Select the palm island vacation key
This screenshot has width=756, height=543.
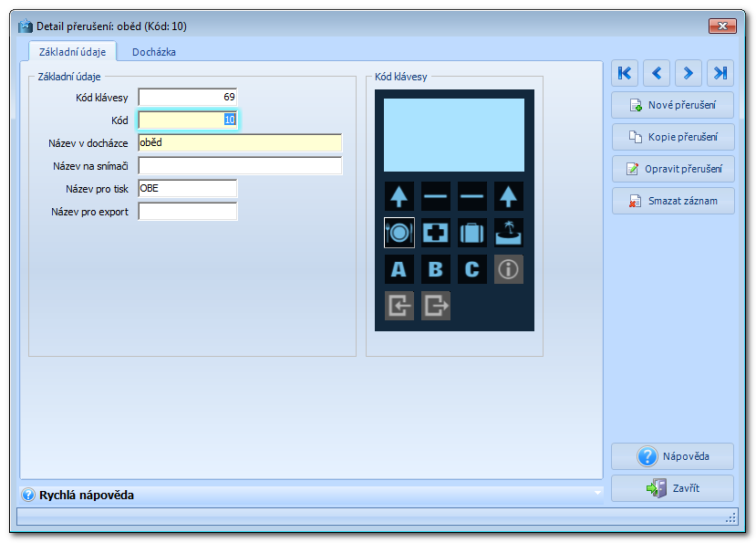(509, 233)
